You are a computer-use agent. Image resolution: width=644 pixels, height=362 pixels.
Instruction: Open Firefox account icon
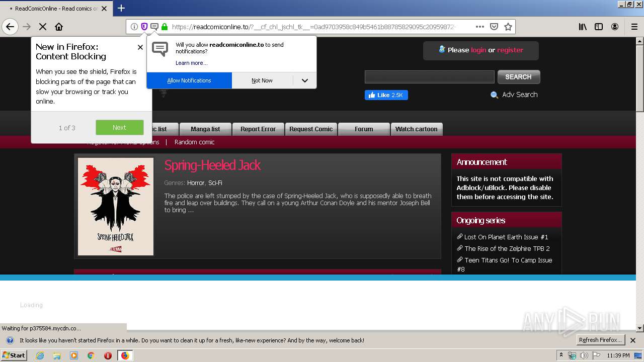point(615,27)
